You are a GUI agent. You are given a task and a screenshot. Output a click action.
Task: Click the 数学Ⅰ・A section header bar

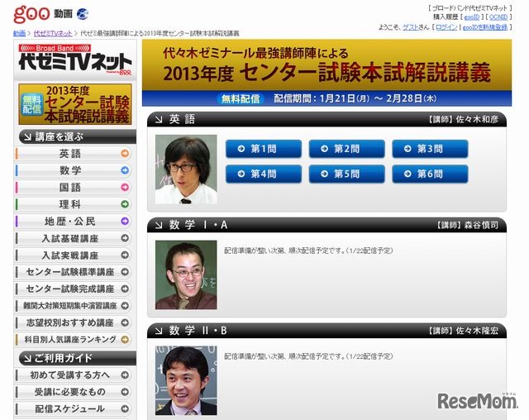click(327, 225)
